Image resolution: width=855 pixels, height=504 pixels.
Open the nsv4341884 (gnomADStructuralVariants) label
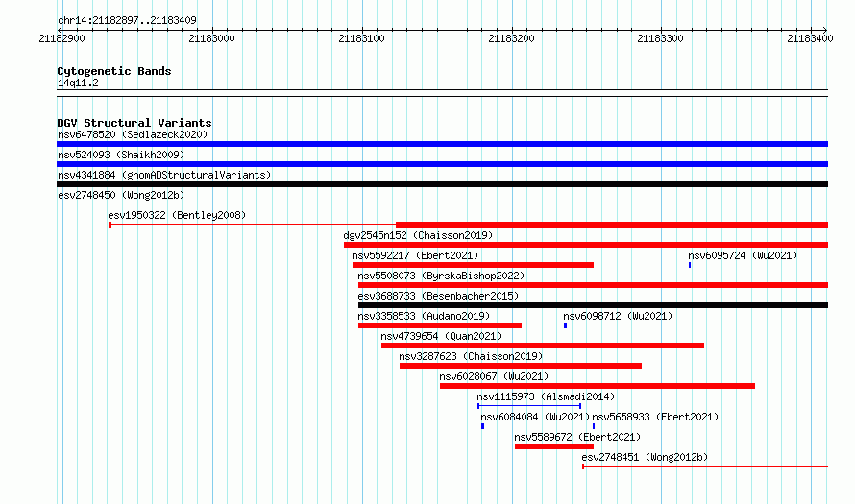point(164,175)
